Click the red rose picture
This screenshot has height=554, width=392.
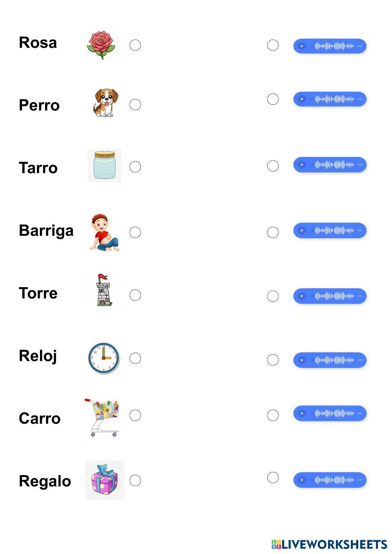point(101,45)
